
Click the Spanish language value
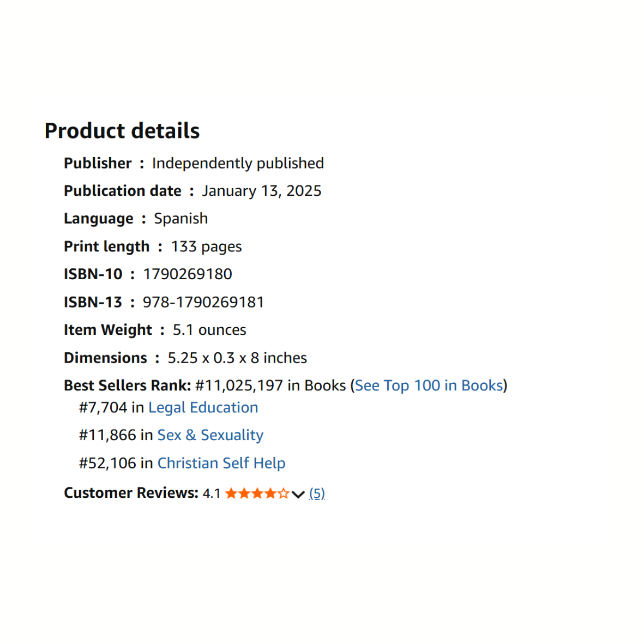click(181, 219)
